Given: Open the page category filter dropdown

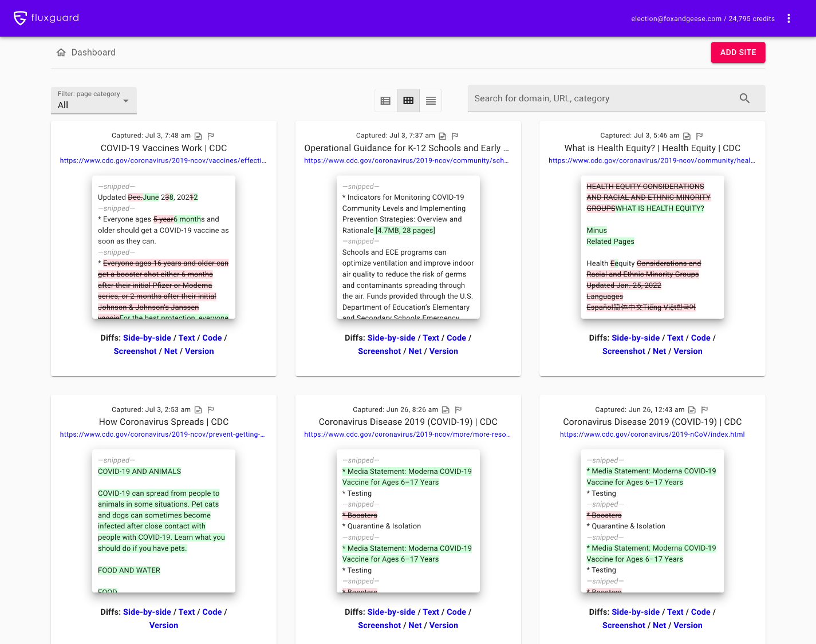Looking at the screenshot, I should pos(94,100).
